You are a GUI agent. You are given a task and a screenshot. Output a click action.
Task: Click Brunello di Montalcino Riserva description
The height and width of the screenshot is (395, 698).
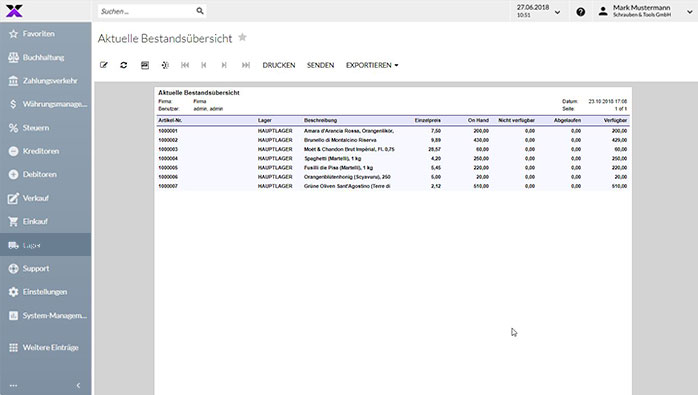340,140
